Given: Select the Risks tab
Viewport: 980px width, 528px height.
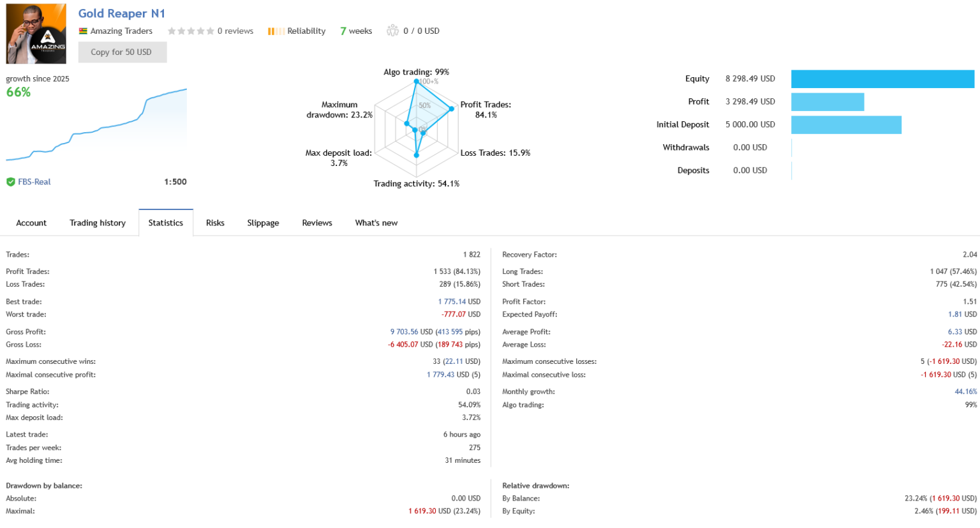Looking at the screenshot, I should (x=215, y=223).
